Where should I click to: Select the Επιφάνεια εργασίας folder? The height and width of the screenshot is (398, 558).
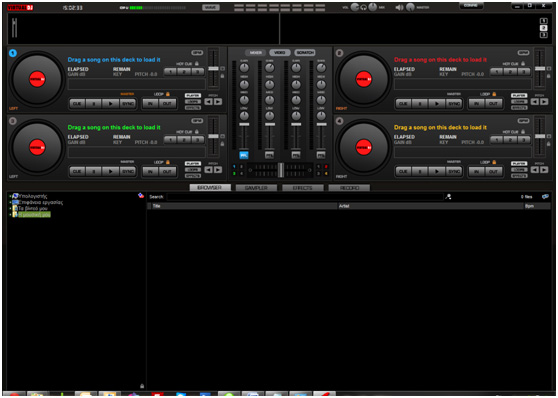tap(41, 202)
